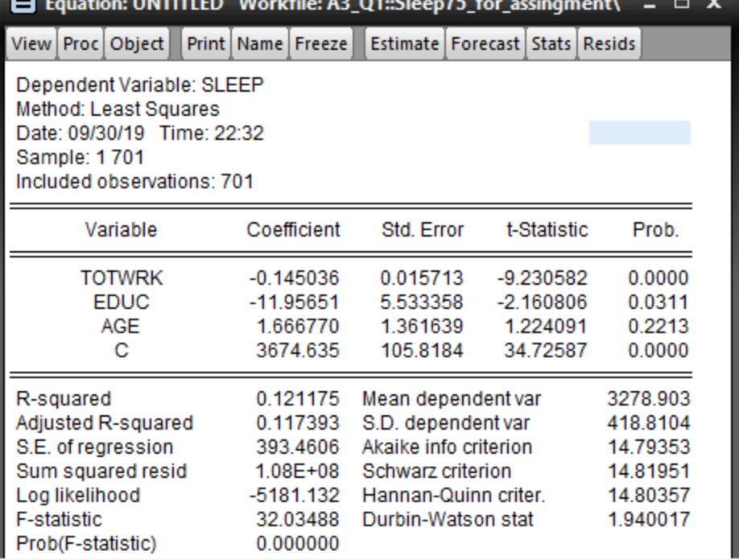
Task: Click the Print button
Action: [206, 43]
